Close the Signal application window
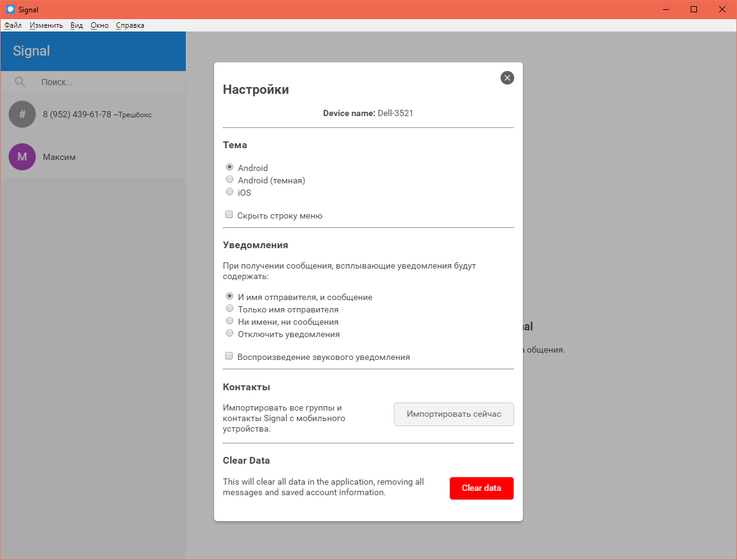Image resolution: width=737 pixels, height=560 pixels. click(x=722, y=9)
